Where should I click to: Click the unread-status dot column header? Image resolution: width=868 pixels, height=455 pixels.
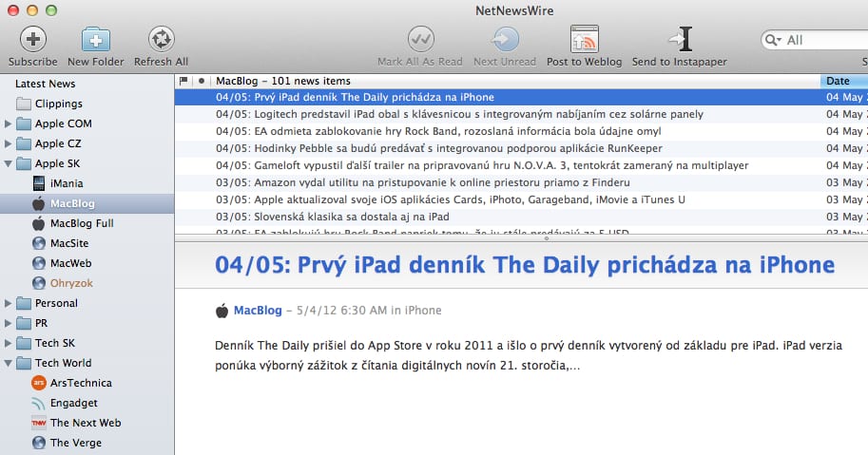tap(201, 82)
